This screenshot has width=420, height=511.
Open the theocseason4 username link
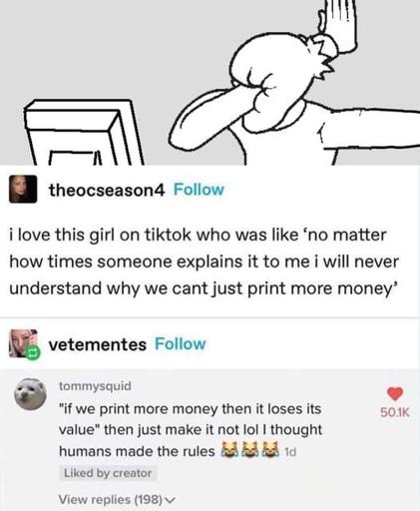click(107, 190)
